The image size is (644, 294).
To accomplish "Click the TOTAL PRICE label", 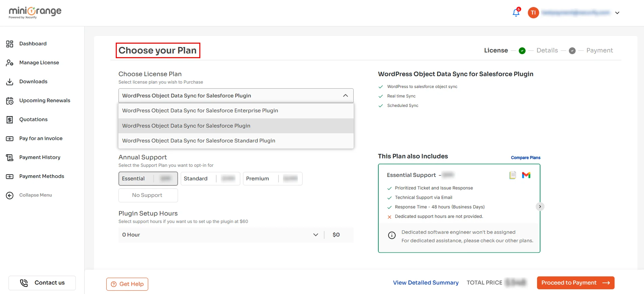I will tap(484, 283).
